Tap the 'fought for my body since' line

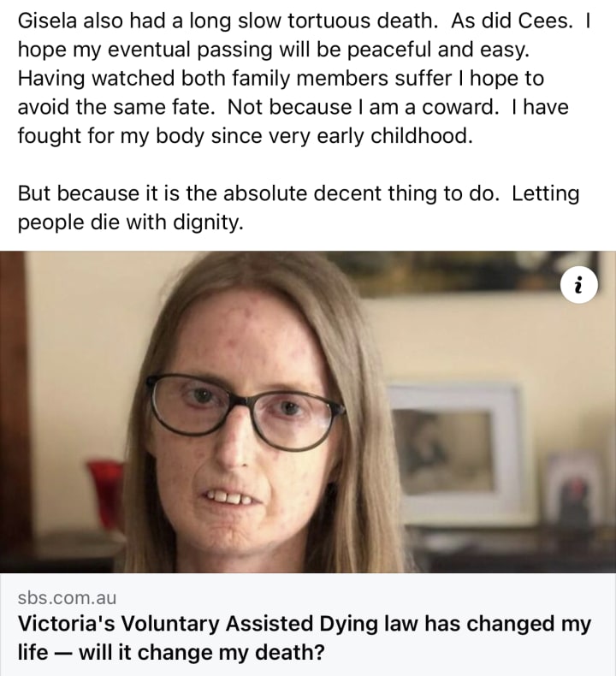[245, 136]
